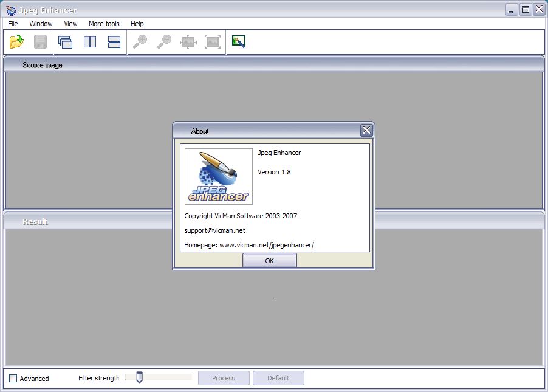548x392 pixels.
Task: Click the image enhance tool icon
Action: (239, 41)
